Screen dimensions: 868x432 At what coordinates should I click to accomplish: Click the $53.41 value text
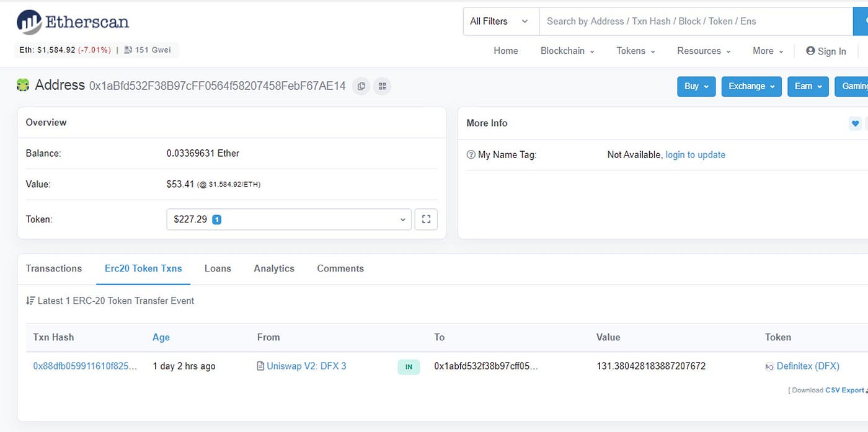click(180, 184)
